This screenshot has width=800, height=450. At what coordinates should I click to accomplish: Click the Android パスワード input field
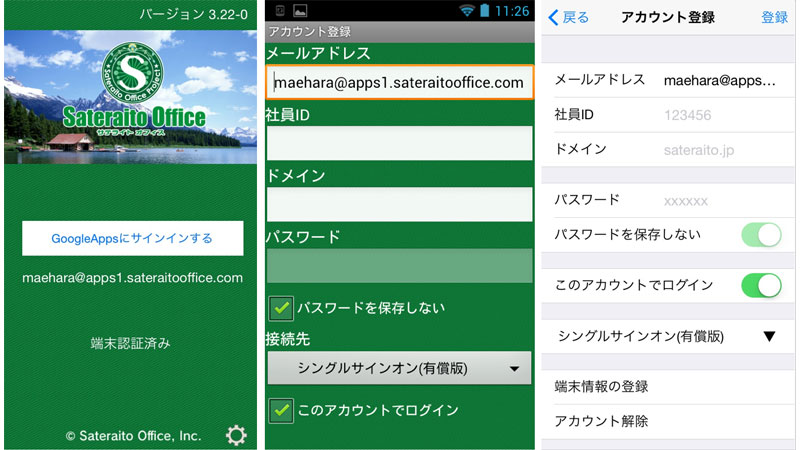click(x=399, y=266)
